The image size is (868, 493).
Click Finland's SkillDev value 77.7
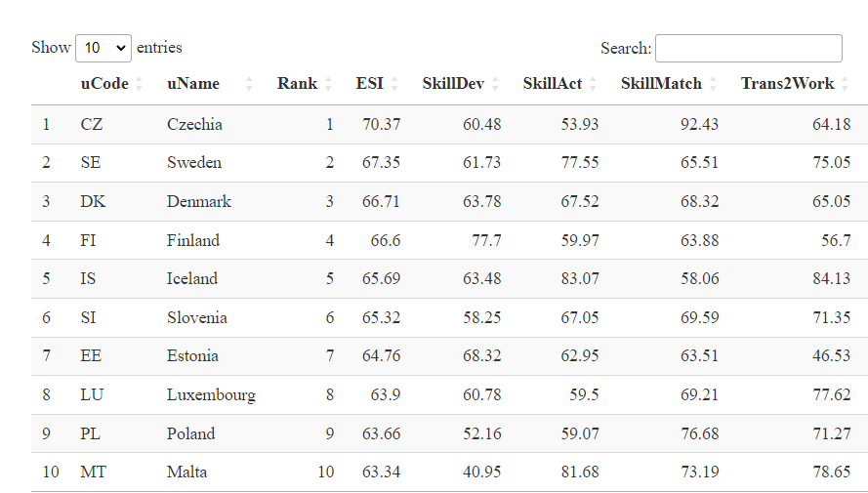(486, 240)
